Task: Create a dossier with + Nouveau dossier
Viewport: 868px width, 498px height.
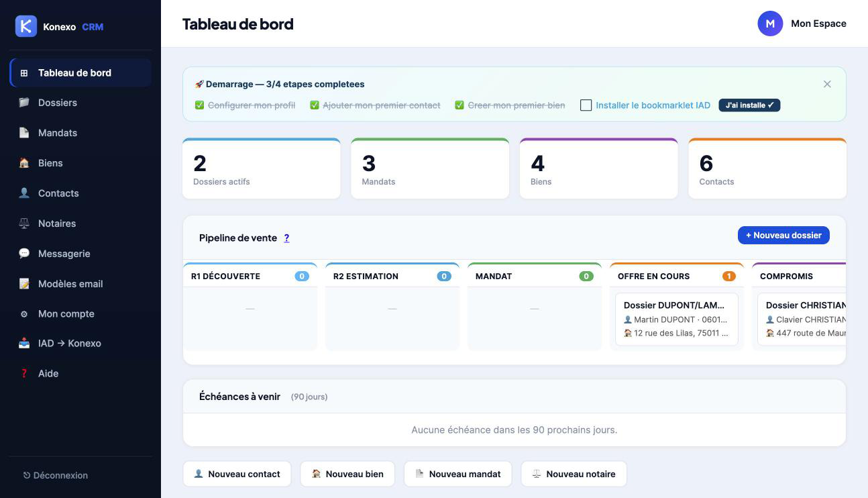Action: [x=783, y=236]
